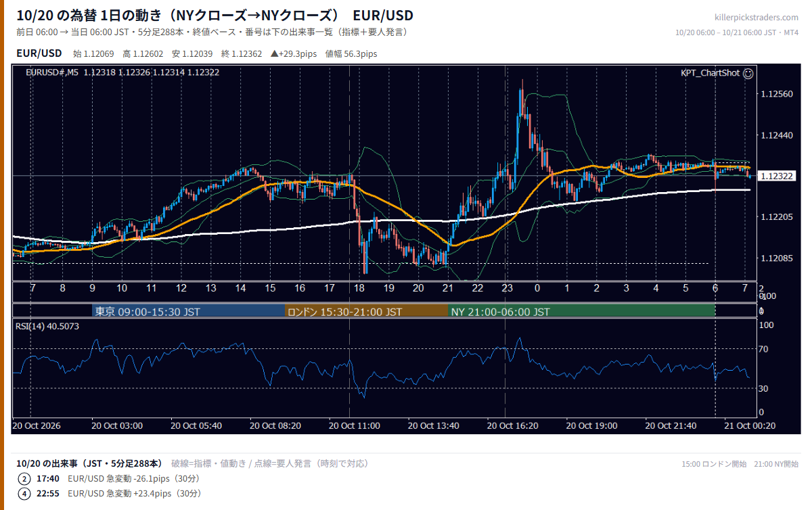Click the 21:00 NY開始 legend text
Viewport: 812px width, 510px height.
pyautogui.click(x=775, y=464)
